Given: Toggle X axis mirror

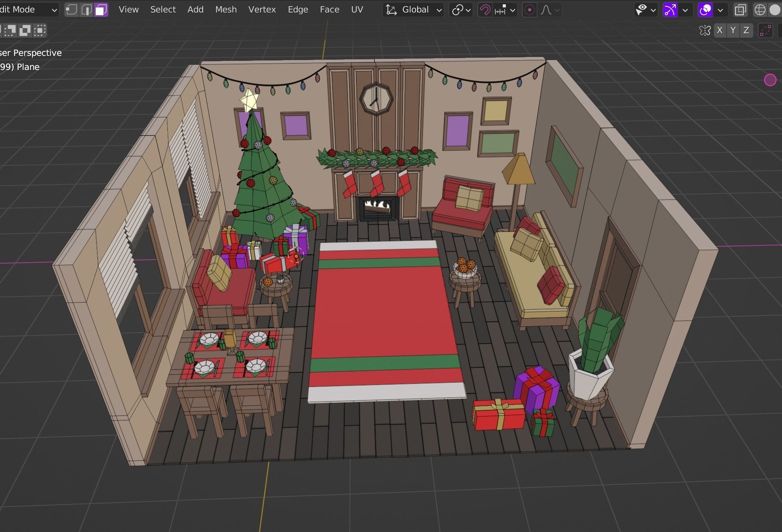Looking at the screenshot, I should pos(720,30).
